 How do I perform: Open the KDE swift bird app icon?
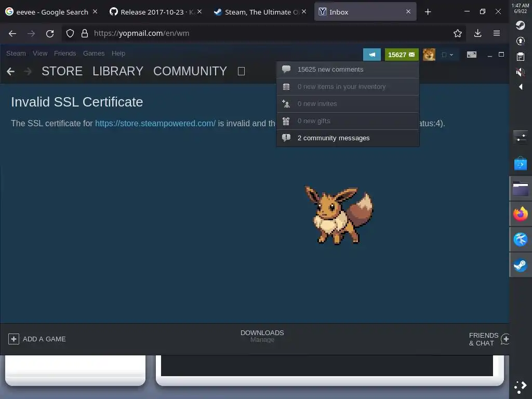[521, 239]
